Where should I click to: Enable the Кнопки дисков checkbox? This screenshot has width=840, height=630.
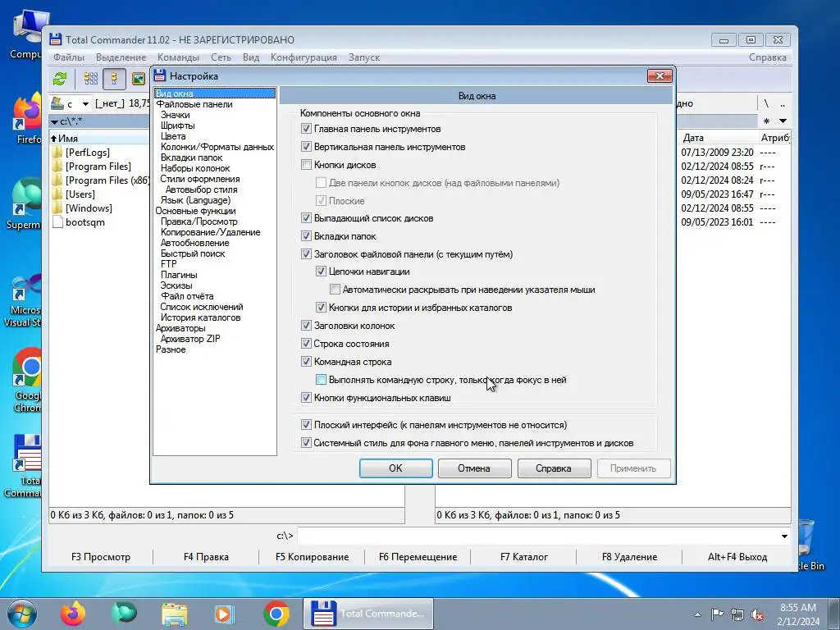(306, 164)
